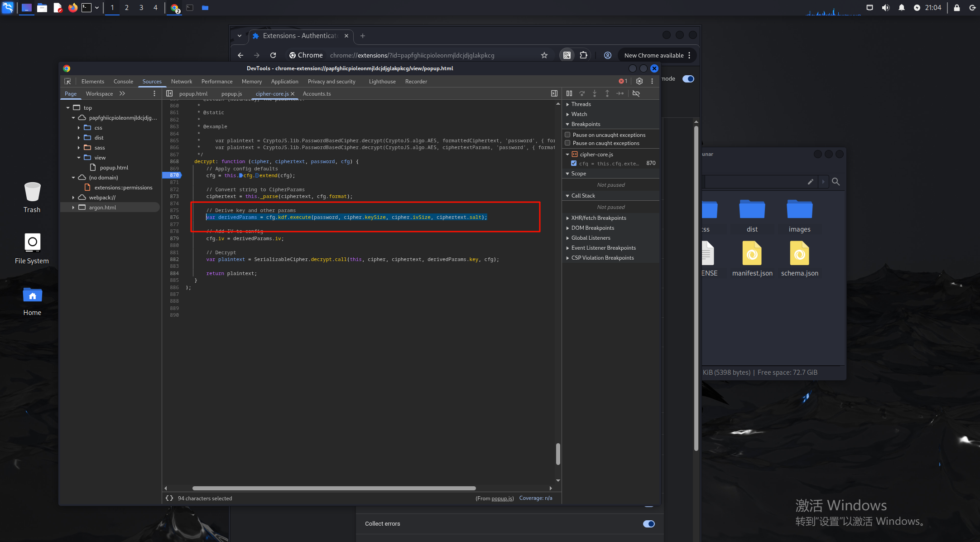Click step over next function icon

pyautogui.click(x=582, y=93)
